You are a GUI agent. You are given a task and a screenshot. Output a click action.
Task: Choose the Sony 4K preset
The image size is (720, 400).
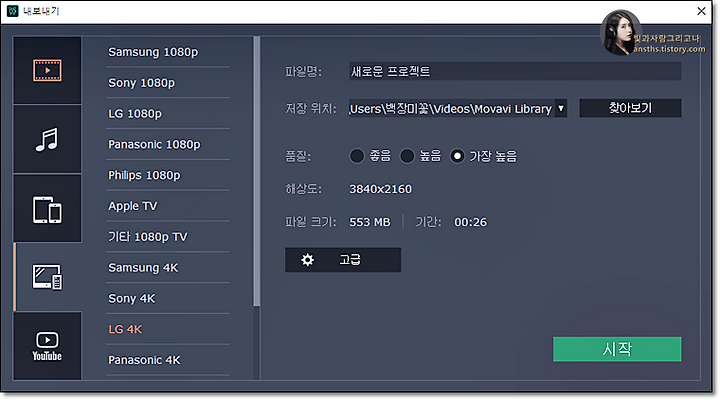168,299
